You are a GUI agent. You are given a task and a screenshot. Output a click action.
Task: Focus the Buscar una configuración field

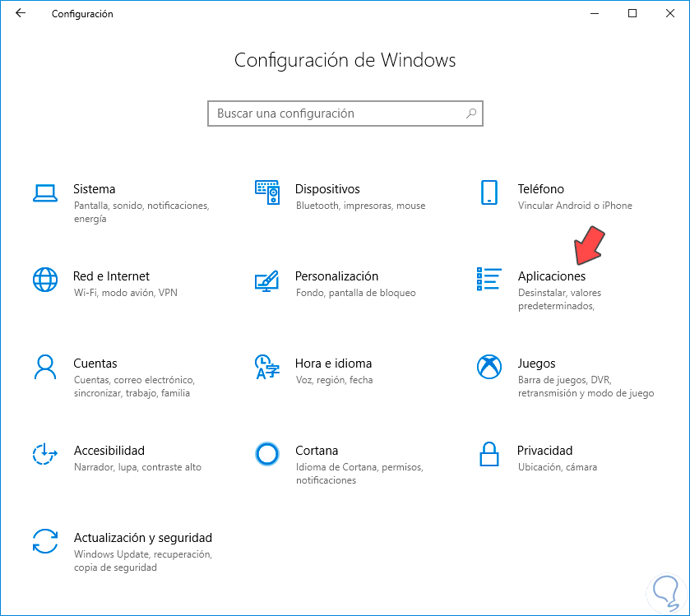(337, 113)
